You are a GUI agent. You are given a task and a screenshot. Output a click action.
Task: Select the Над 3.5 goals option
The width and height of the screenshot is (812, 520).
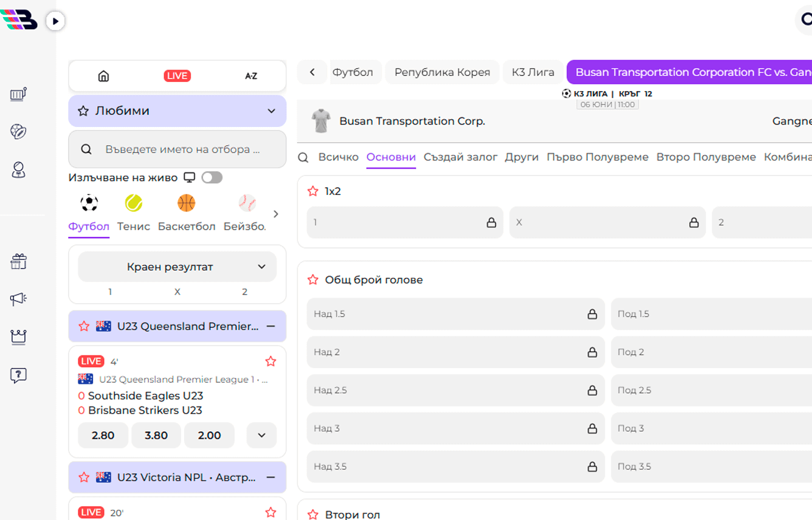coord(456,467)
